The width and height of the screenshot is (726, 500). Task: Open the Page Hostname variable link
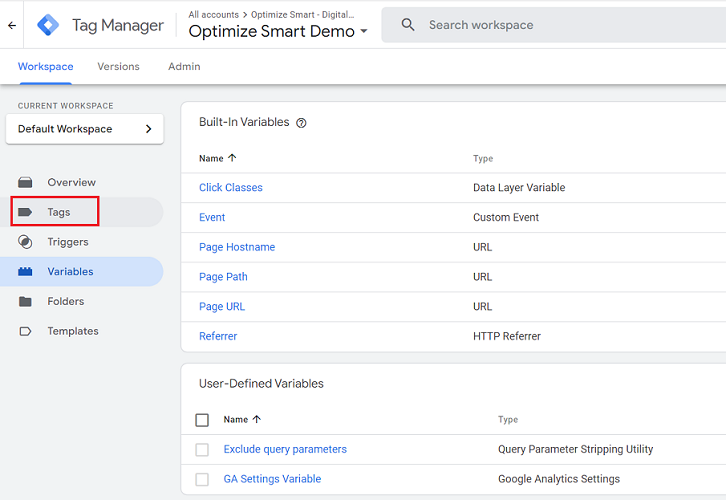(237, 247)
